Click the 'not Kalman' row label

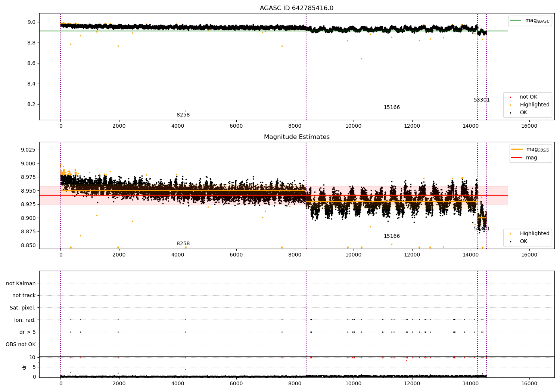click(21, 283)
